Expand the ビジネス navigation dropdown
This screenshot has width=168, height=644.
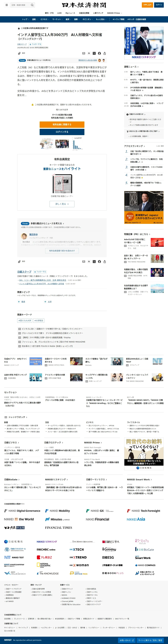point(45,19)
